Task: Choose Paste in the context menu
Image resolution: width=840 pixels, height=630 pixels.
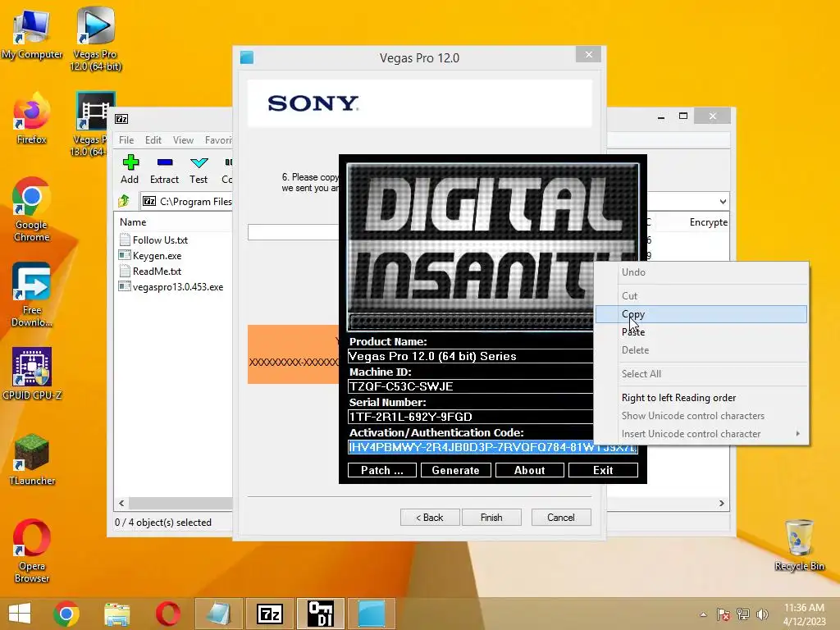Action: coord(701,332)
